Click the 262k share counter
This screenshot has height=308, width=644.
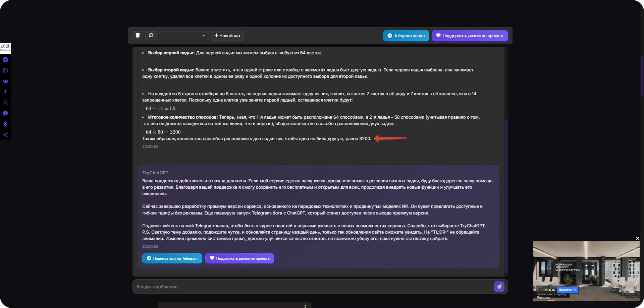(5, 48)
